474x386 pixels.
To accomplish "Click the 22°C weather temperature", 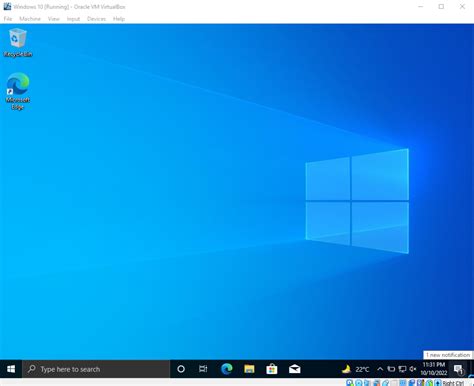I will click(x=362, y=369).
